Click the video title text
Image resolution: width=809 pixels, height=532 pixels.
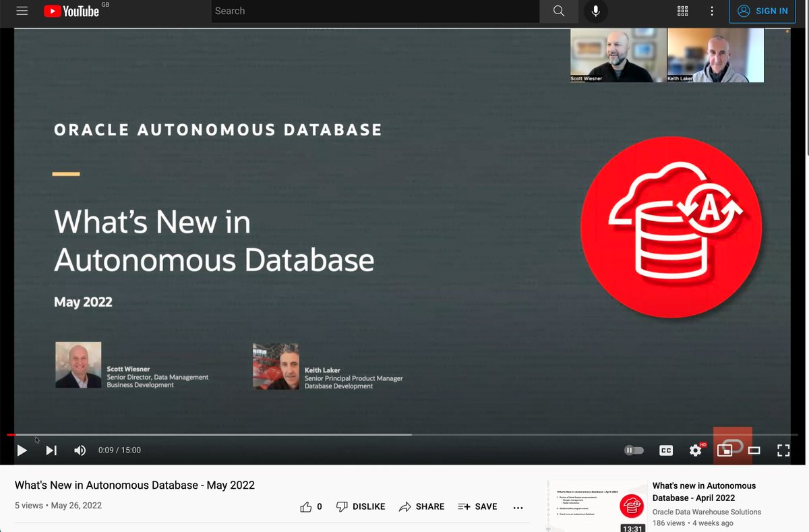point(135,485)
